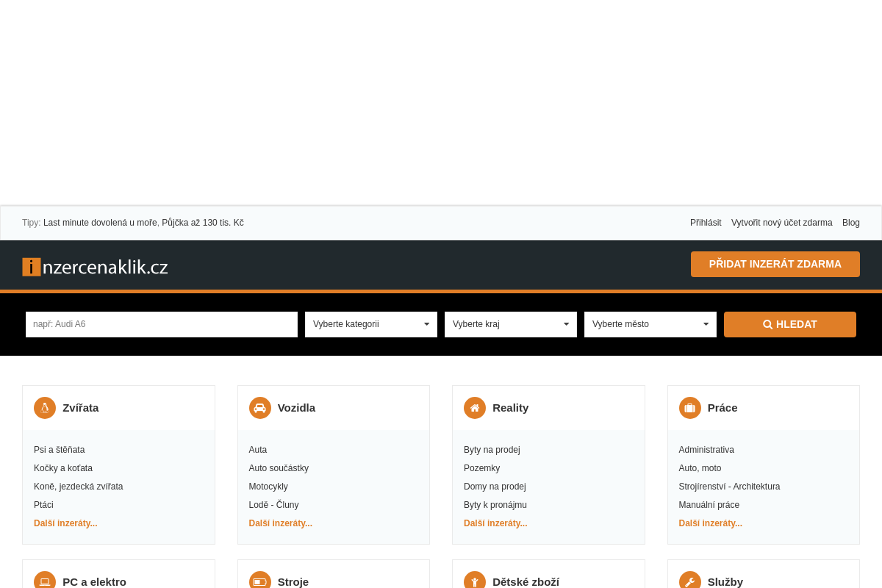882x588 pixels.
Task: Open tip Půjčka až 130 tis. Kč
Action: click(x=203, y=223)
